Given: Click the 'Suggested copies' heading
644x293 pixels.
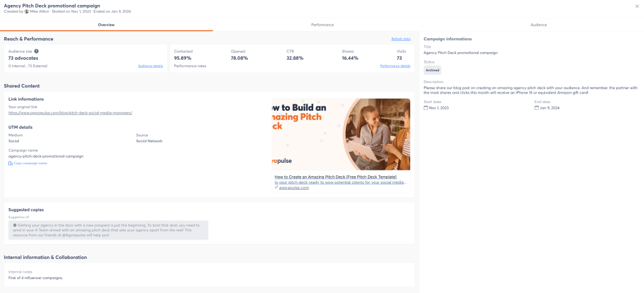Looking at the screenshot, I should (26, 210).
